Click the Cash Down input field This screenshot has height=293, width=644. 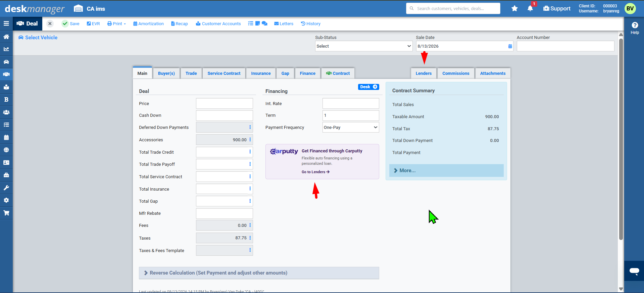point(225,115)
